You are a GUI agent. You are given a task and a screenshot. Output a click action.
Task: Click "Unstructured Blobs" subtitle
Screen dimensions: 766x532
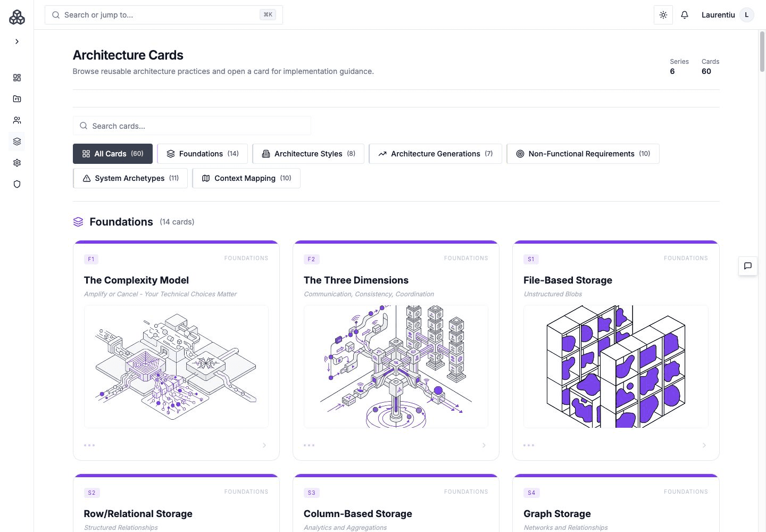[553, 294]
